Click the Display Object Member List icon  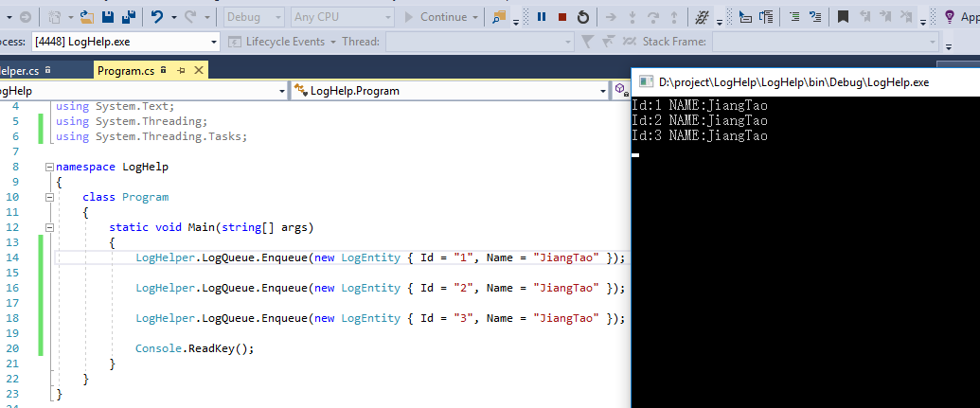click(745, 17)
